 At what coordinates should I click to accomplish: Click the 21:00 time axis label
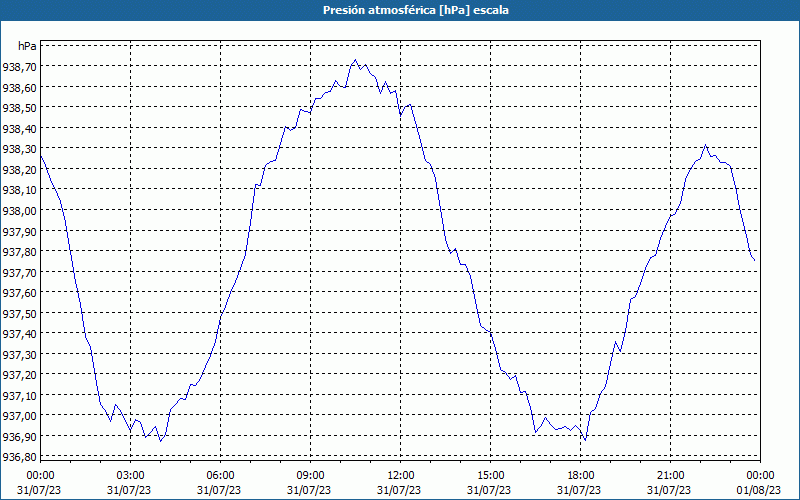pos(670,476)
